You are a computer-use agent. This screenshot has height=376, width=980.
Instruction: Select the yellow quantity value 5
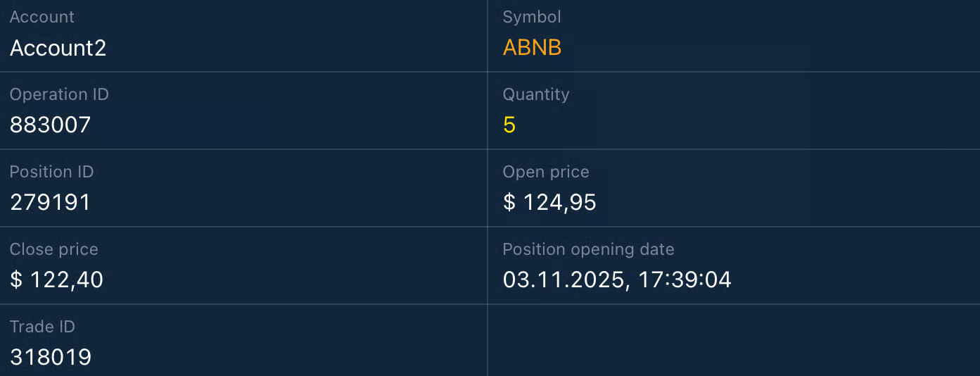click(x=509, y=125)
